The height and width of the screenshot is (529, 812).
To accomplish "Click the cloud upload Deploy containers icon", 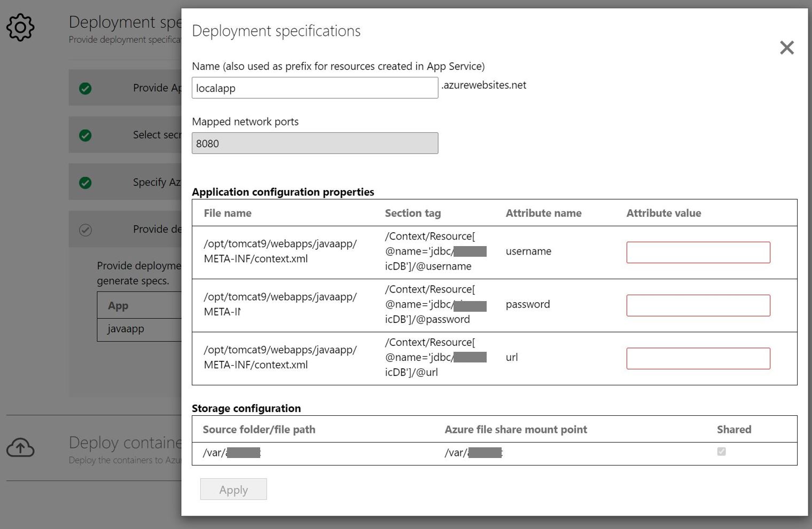I will 20,448.
